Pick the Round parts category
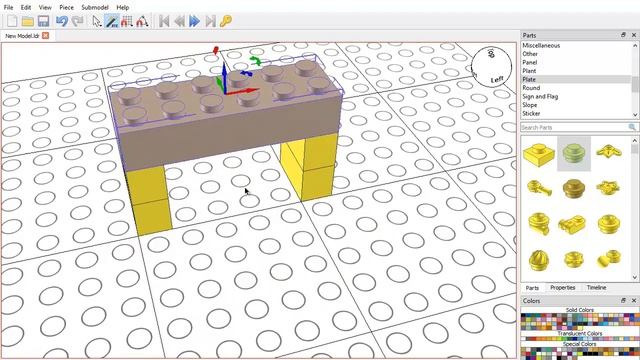The width and height of the screenshot is (640, 360). pos(531,88)
